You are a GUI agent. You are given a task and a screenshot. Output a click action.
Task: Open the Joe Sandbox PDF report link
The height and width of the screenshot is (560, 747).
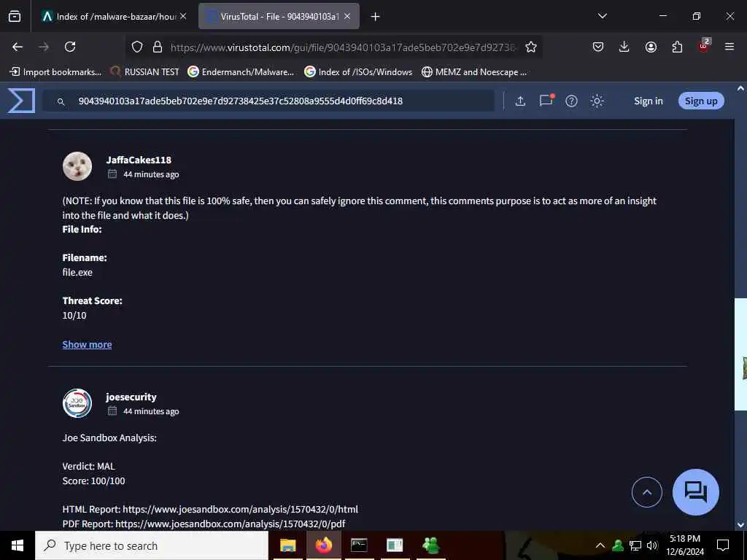pyautogui.click(x=230, y=524)
